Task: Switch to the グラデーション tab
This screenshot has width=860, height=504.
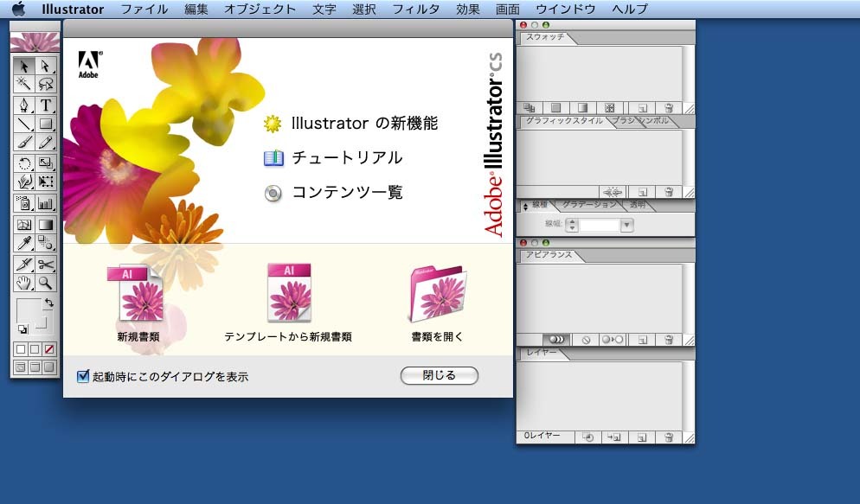Action: click(x=588, y=205)
